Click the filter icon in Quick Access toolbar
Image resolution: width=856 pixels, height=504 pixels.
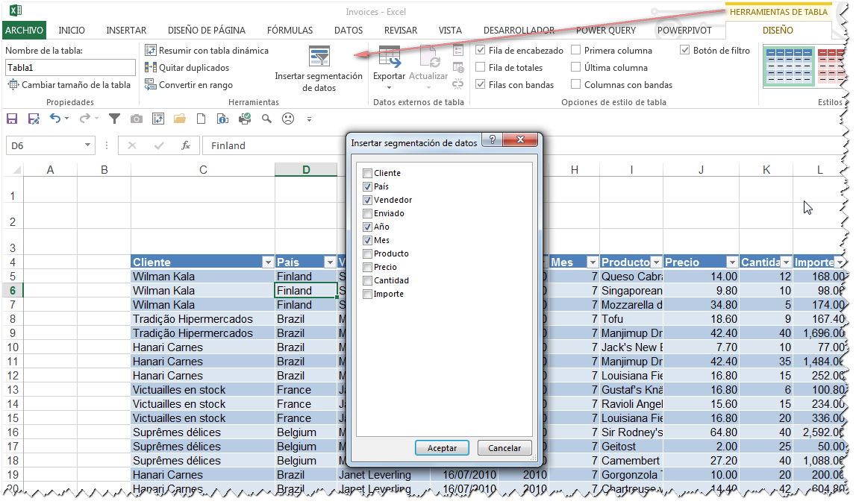click(x=113, y=119)
